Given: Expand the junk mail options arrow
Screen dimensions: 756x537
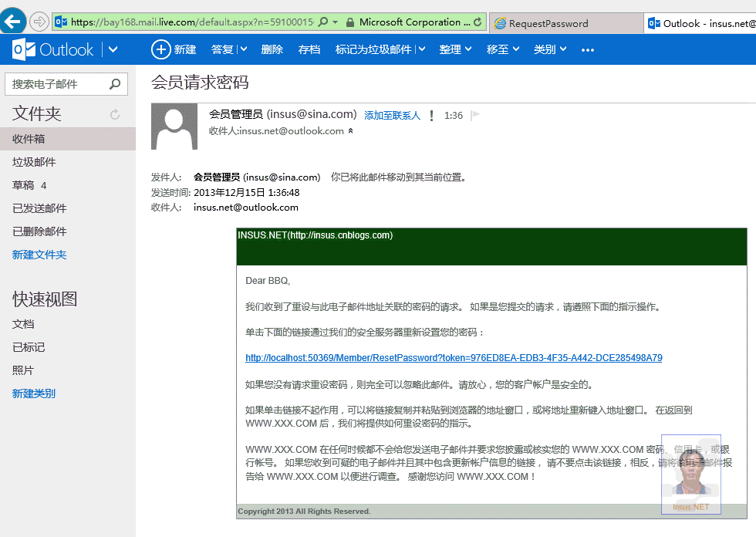Looking at the screenshot, I should click(422, 49).
